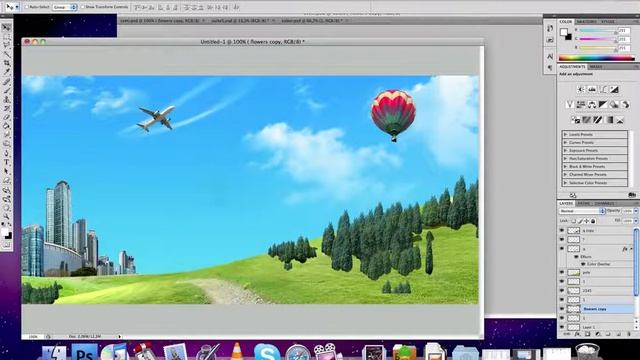Click the layer style fx button
The image size is (640, 360).
click(577, 334)
